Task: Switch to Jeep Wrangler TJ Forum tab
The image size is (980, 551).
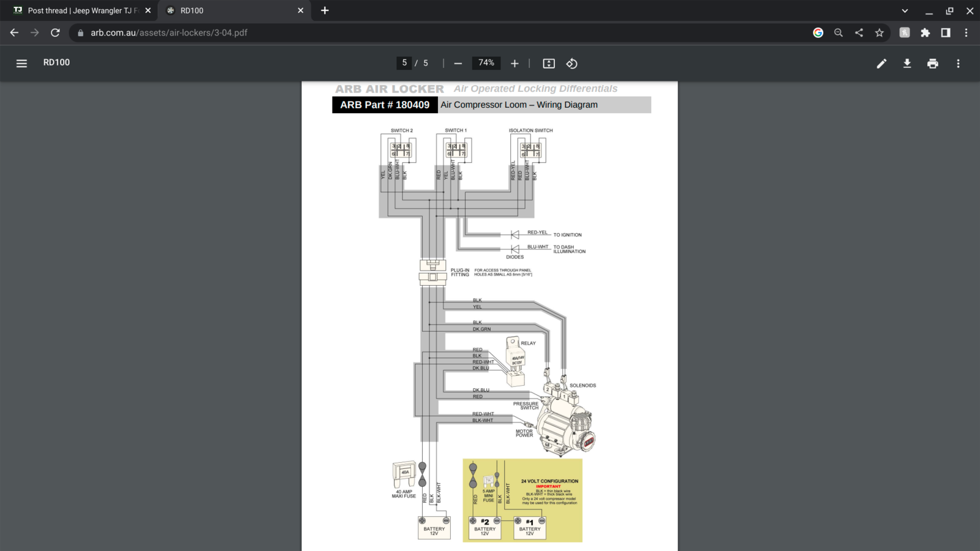Action: pyautogui.click(x=80, y=10)
